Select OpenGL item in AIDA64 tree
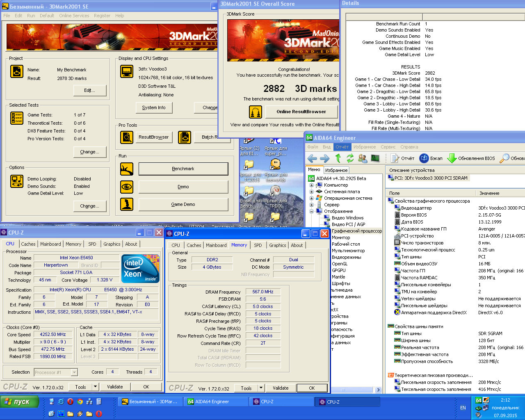This screenshot has height=420, width=525. point(339,264)
